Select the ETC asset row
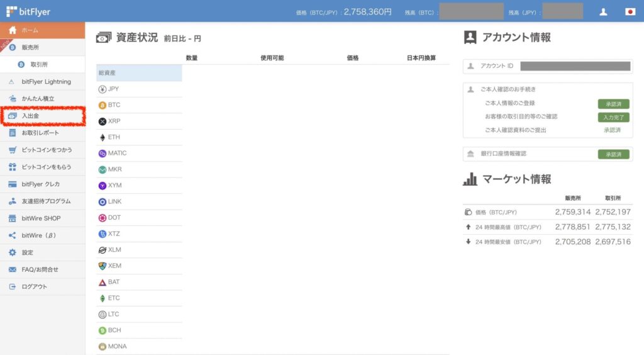Image resolution: width=644 pixels, height=355 pixels. (139, 298)
